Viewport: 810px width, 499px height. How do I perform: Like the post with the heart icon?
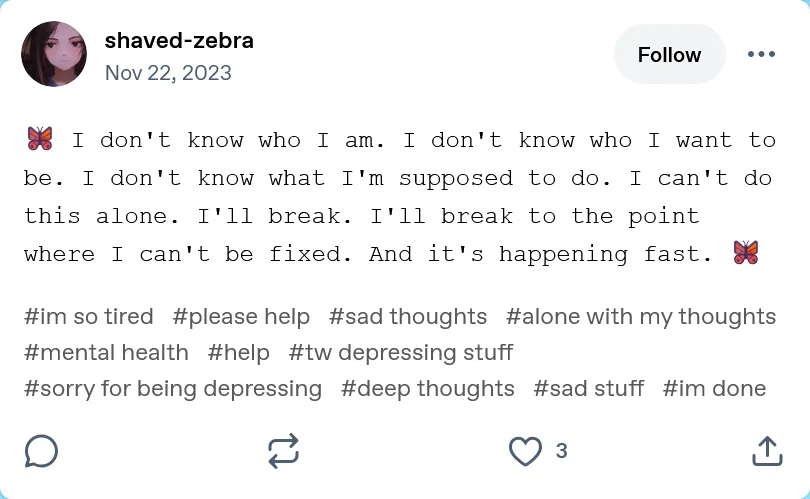(525, 452)
